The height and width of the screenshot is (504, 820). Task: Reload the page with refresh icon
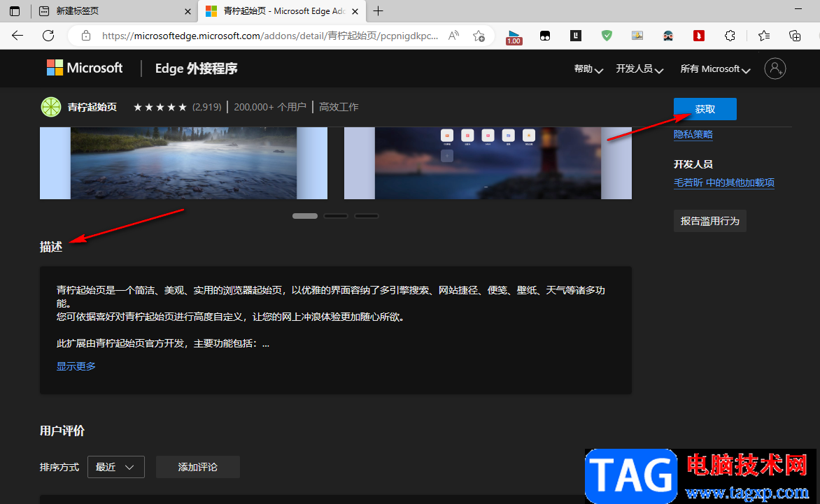coord(48,36)
